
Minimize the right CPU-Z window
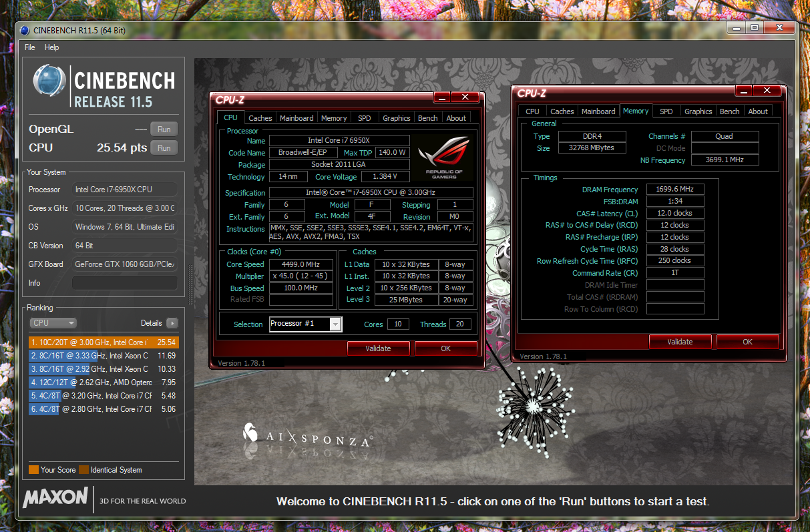(744, 91)
